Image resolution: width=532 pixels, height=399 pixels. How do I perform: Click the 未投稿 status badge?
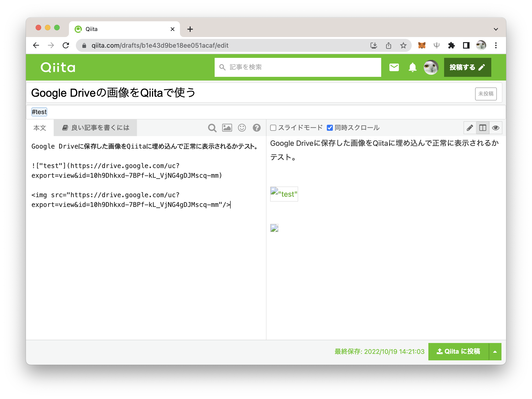coord(486,94)
